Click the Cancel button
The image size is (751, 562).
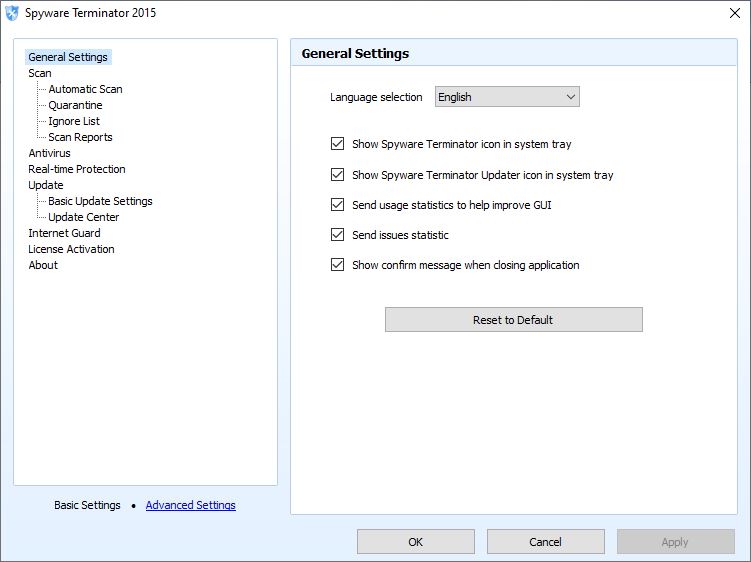click(x=546, y=541)
